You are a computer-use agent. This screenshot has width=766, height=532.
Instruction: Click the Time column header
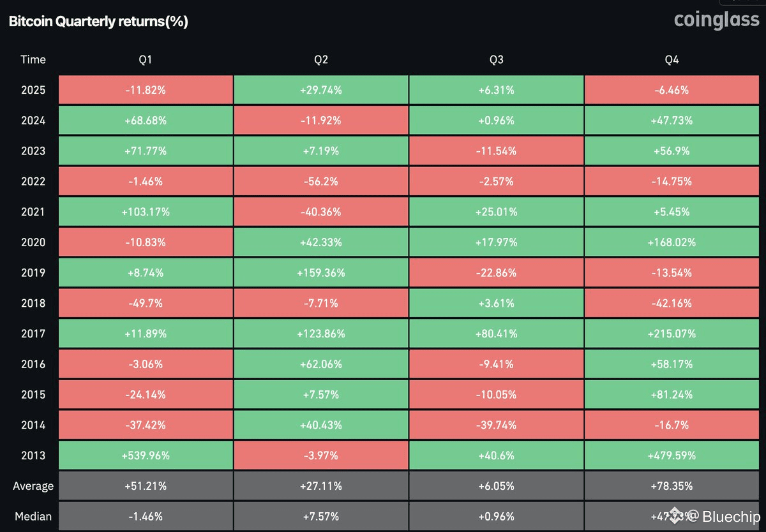(33, 60)
